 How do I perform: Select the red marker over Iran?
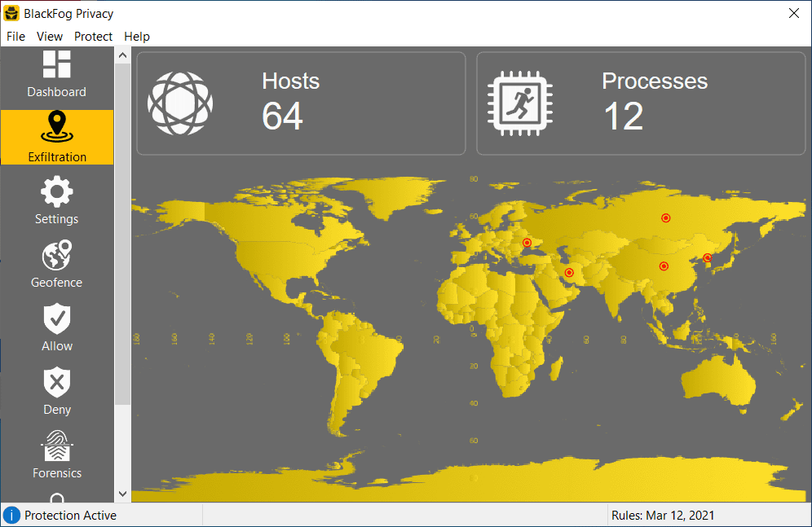tap(569, 273)
